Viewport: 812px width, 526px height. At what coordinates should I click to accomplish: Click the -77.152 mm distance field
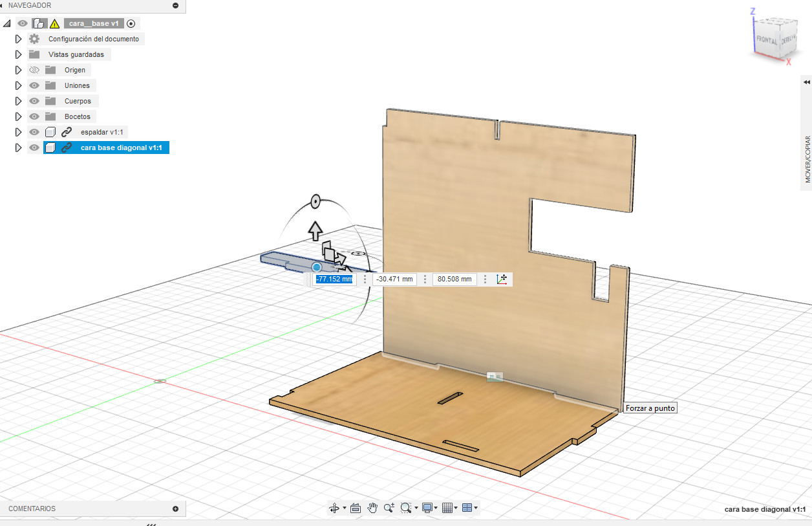point(334,279)
